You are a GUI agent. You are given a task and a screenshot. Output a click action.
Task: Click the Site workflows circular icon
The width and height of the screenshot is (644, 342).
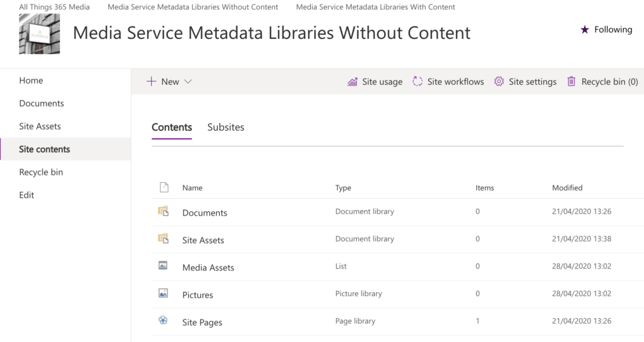418,81
